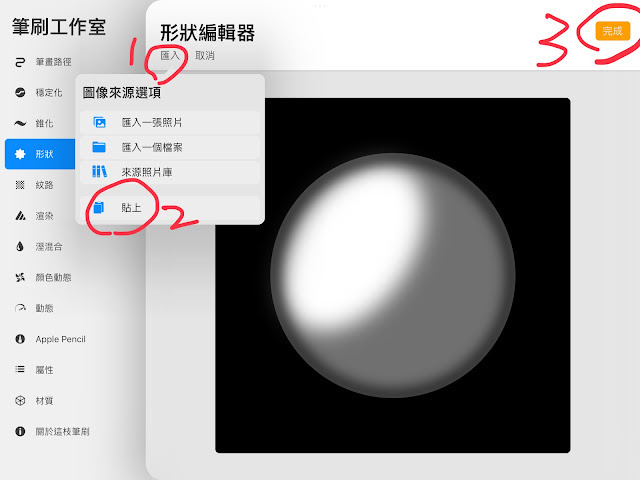The width and height of the screenshot is (640, 480).
Task: Select the 筆畫路徑 stroke path icon
Action: click(x=20, y=62)
